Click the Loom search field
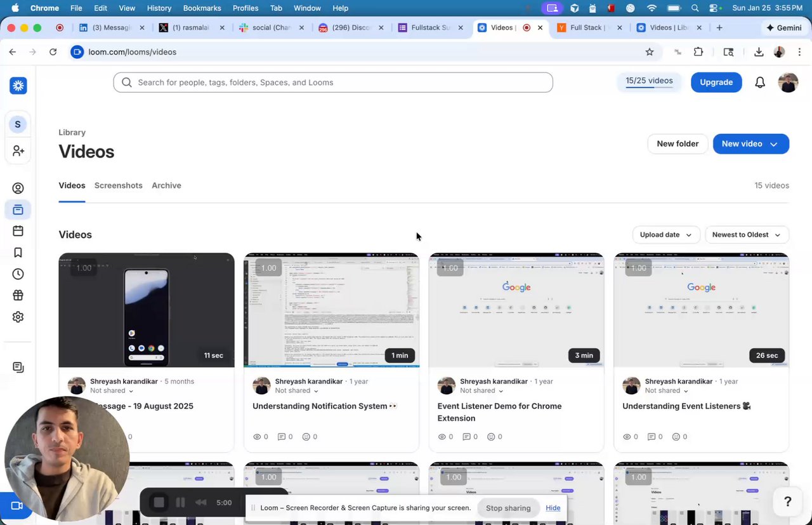The width and height of the screenshot is (812, 525). (x=333, y=83)
